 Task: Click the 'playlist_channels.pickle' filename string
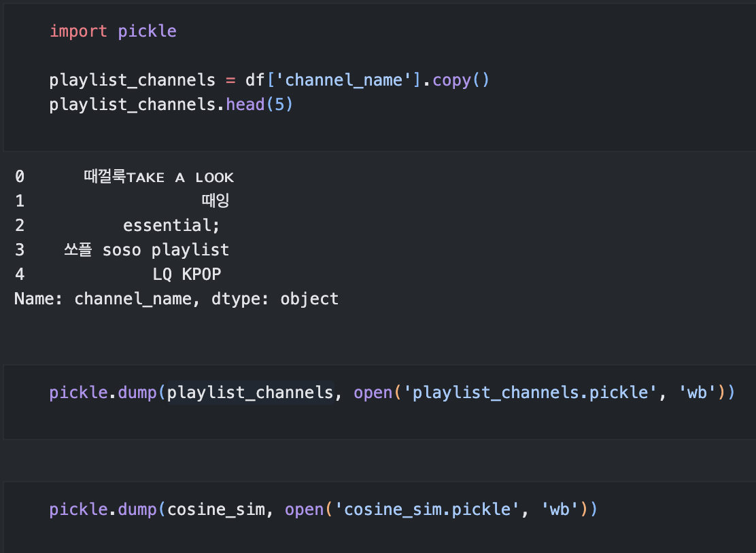click(x=530, y=393)
